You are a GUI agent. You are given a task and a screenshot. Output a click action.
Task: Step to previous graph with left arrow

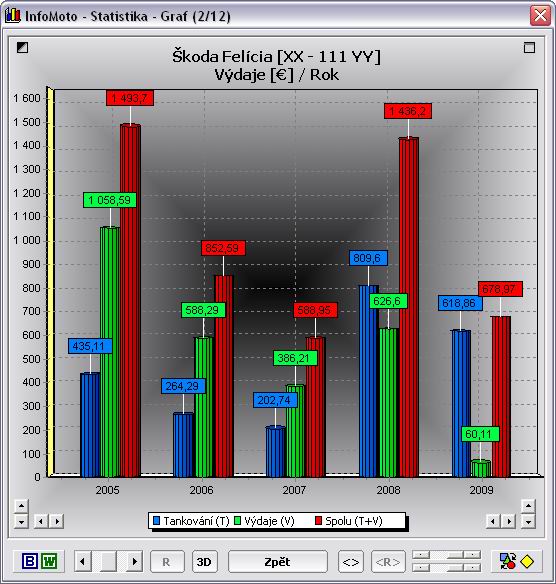(x=83, y=561)
